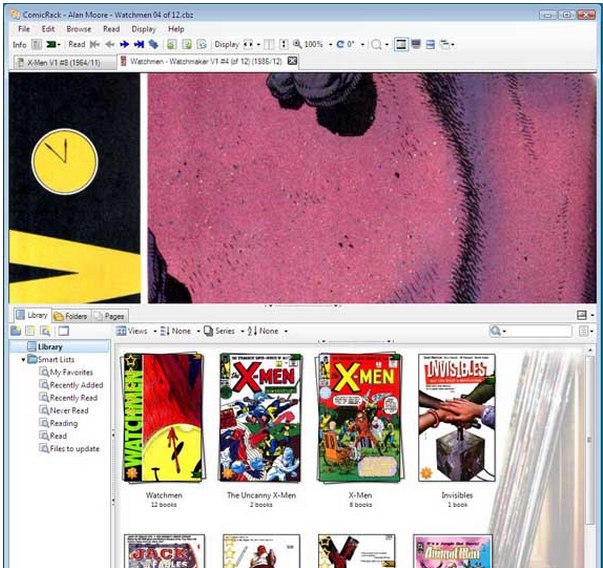Viewport: 603px width, 568px height.
Task: Open the workspace layouts dropdown at the toolbar's right end
Action: [446, 45]
